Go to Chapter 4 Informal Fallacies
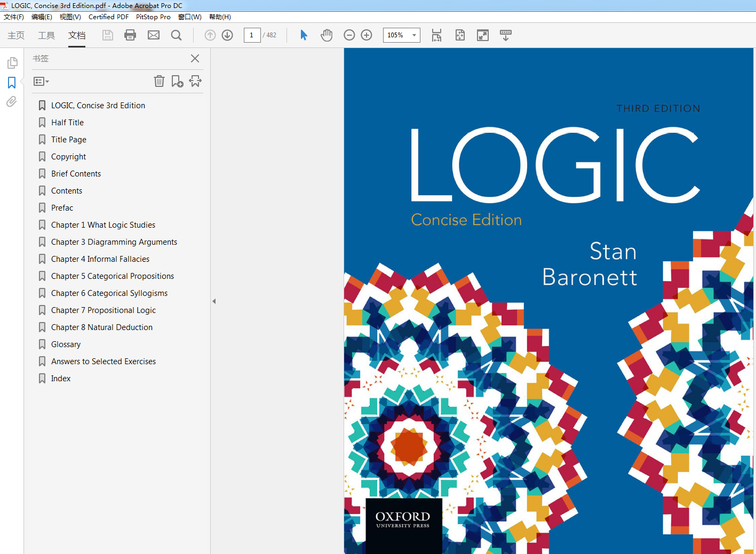The width and height of the screenshot is (756, 554). 100,259
